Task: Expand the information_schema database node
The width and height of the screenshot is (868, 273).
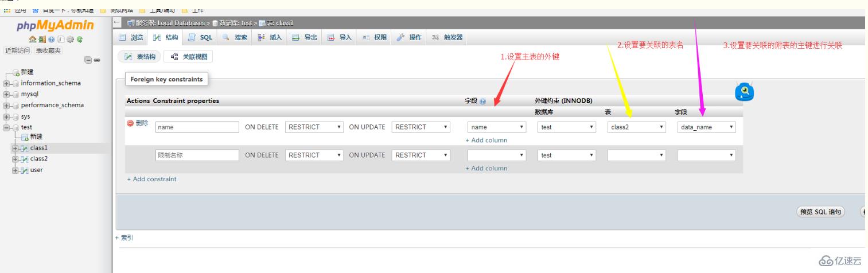Action: [x=6, y=83]
